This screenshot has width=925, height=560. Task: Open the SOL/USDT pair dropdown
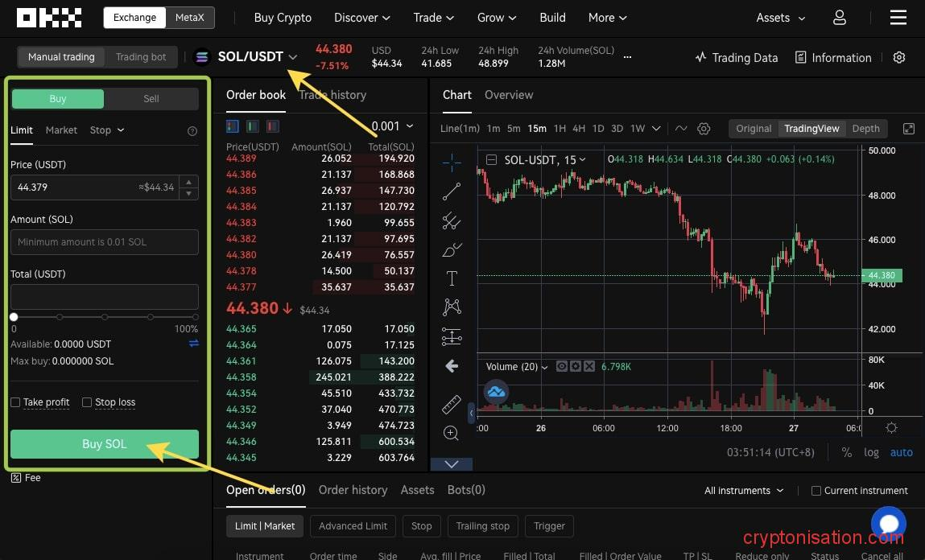tap(293, 57)
